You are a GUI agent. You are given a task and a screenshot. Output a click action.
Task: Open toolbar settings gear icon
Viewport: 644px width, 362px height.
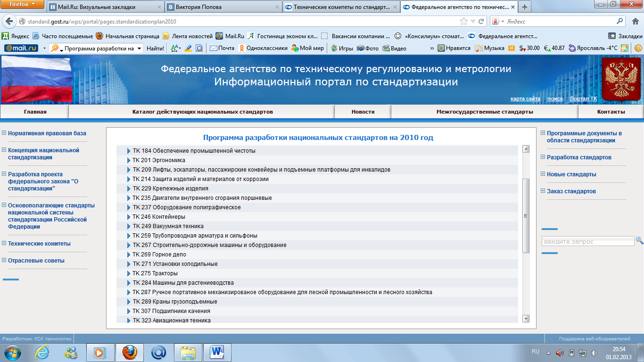pos(638,48)
